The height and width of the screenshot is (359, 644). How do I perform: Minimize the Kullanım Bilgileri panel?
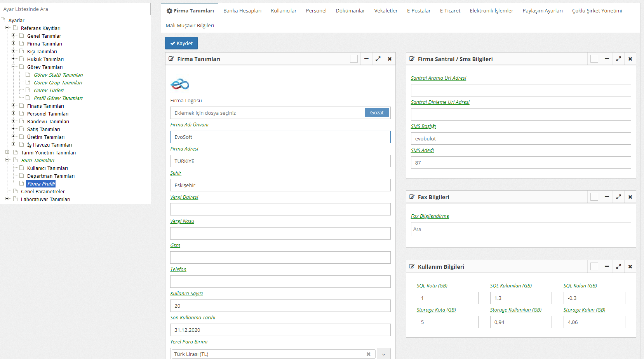point(607,266)
